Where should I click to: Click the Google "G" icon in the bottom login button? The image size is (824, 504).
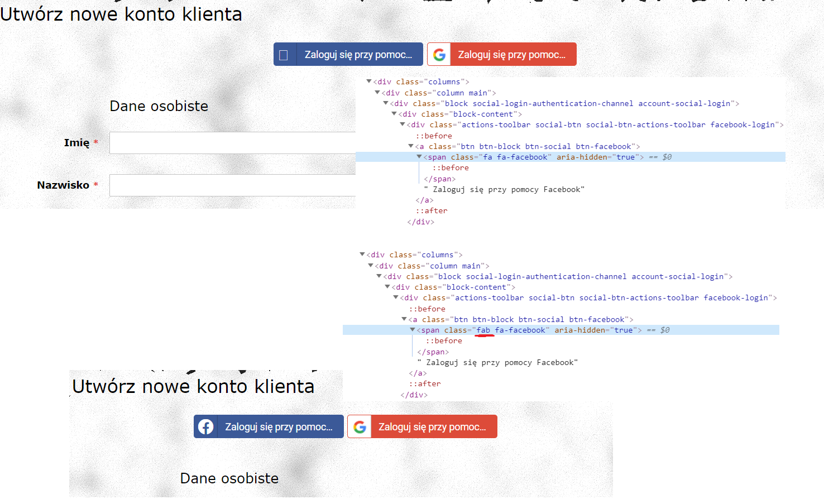point(360,426)
